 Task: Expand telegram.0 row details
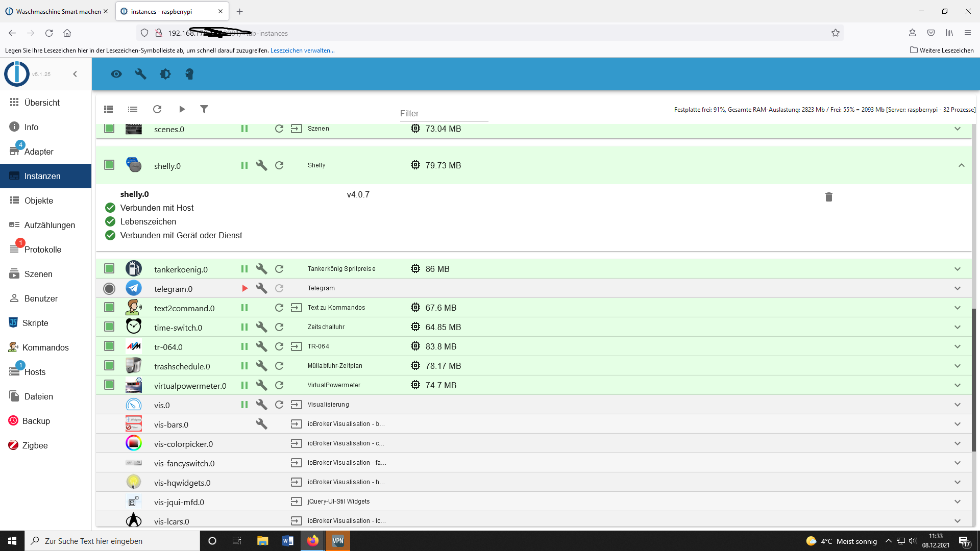coord(958,288)
